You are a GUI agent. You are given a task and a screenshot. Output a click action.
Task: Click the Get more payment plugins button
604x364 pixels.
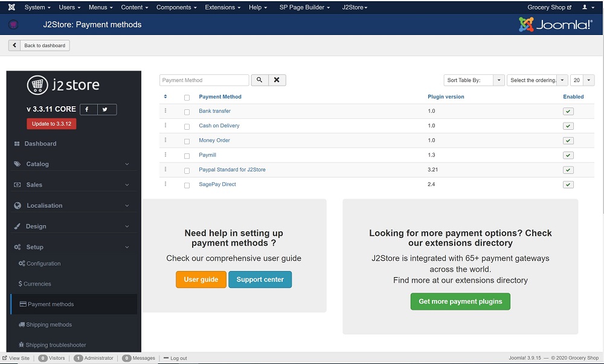click(460, 302)
